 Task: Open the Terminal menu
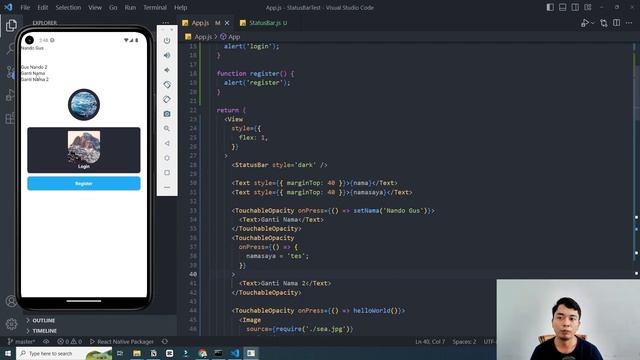coord(155,7)
